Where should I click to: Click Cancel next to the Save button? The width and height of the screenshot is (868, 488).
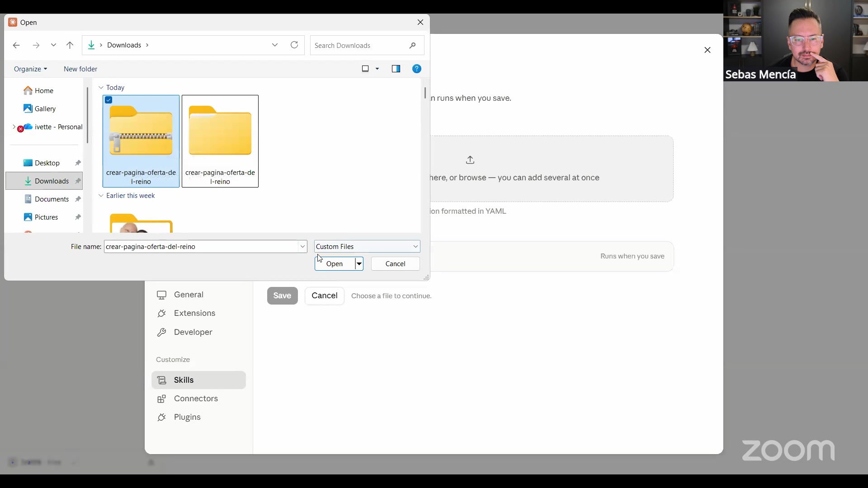coord(324,296)
